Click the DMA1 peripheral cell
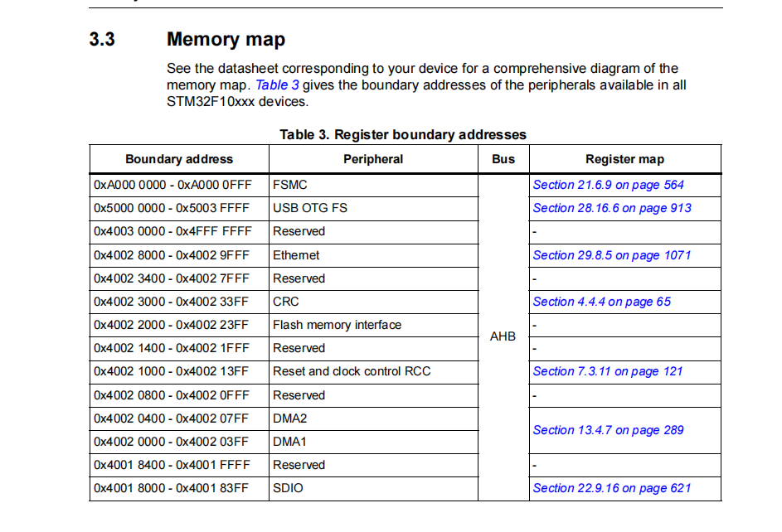782x532 pixels. [x=373, y=442]
